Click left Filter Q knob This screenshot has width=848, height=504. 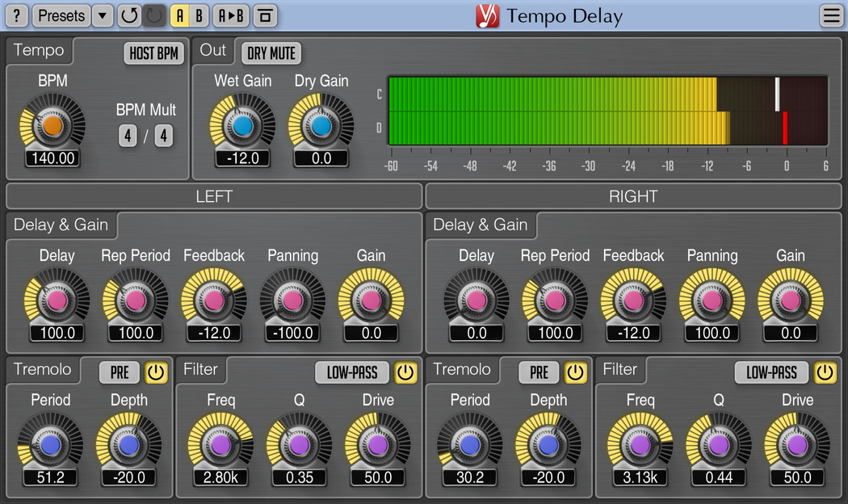299,445
